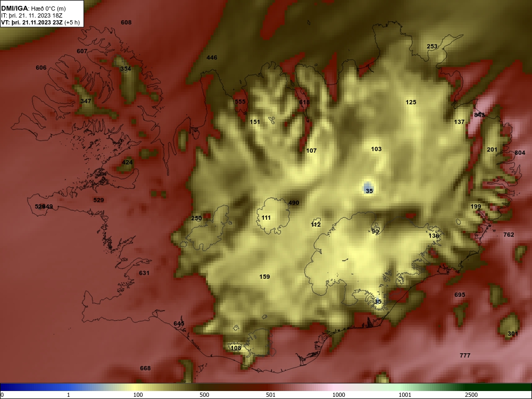Click the color scale label 2500

[471, 395]
